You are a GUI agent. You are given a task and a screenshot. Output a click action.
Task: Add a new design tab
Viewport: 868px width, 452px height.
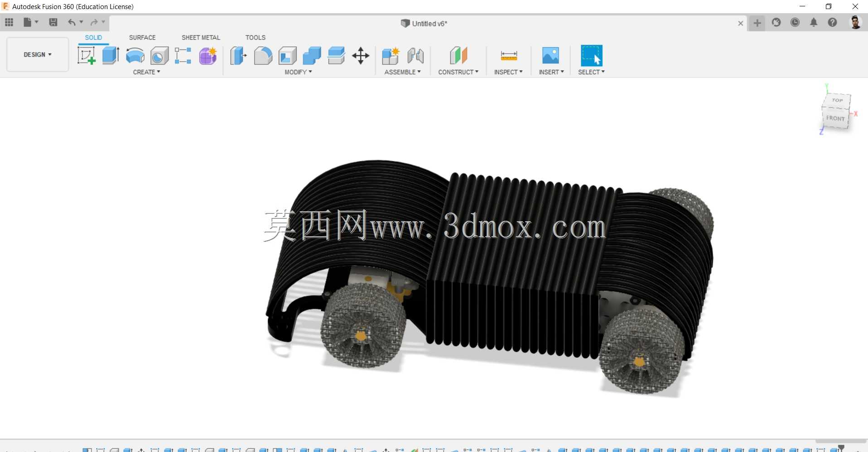[757, 23]
